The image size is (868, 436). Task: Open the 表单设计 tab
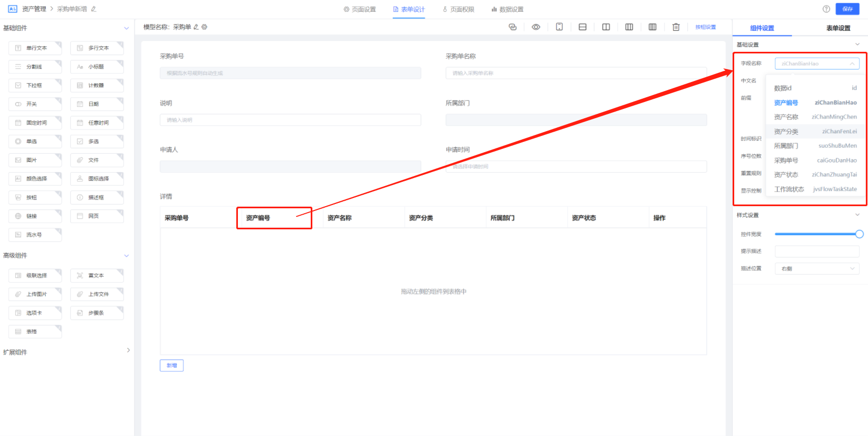[409, 9]
